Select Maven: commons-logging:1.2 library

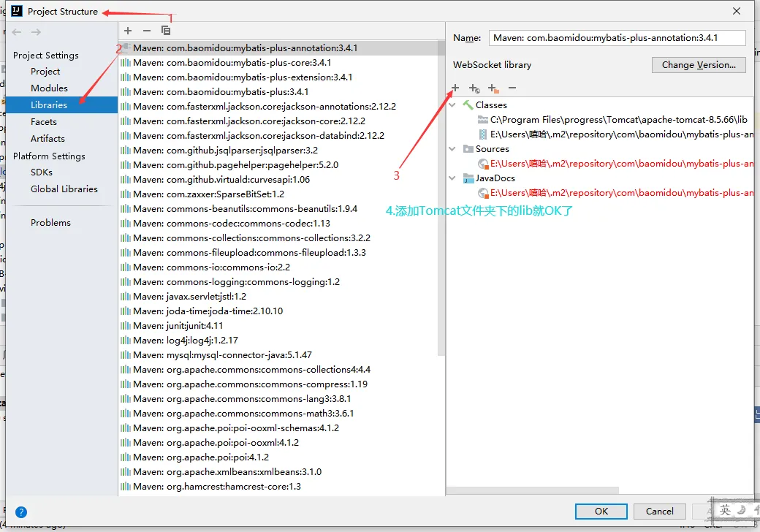point(280,281)
